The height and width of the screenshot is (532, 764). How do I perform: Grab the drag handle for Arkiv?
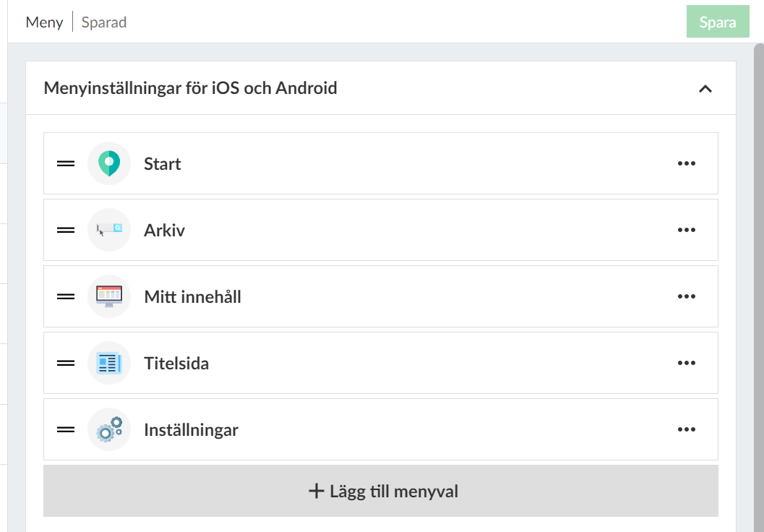coord(66,230)
